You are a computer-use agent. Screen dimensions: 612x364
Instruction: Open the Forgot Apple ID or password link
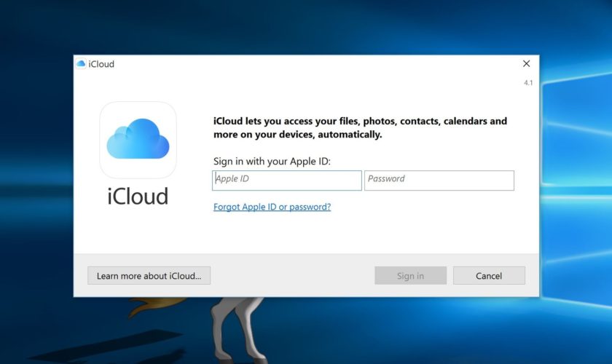272,207
